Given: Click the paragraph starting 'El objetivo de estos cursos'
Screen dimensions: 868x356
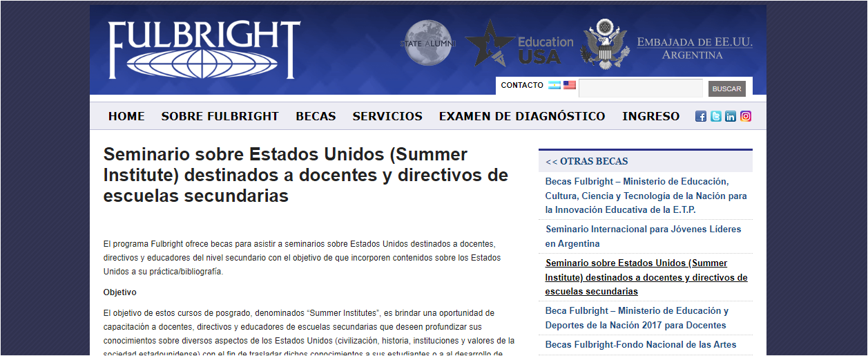Looking at the screenshot, I should [309, 332].
